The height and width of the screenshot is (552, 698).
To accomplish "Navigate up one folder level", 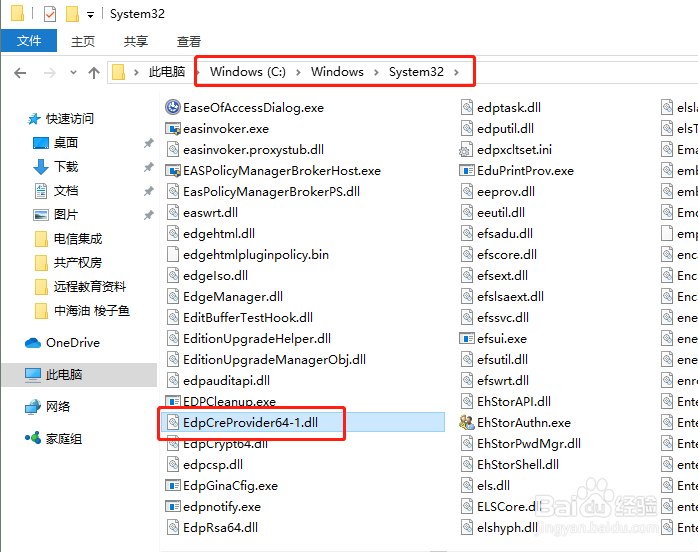I will [94, 73].
